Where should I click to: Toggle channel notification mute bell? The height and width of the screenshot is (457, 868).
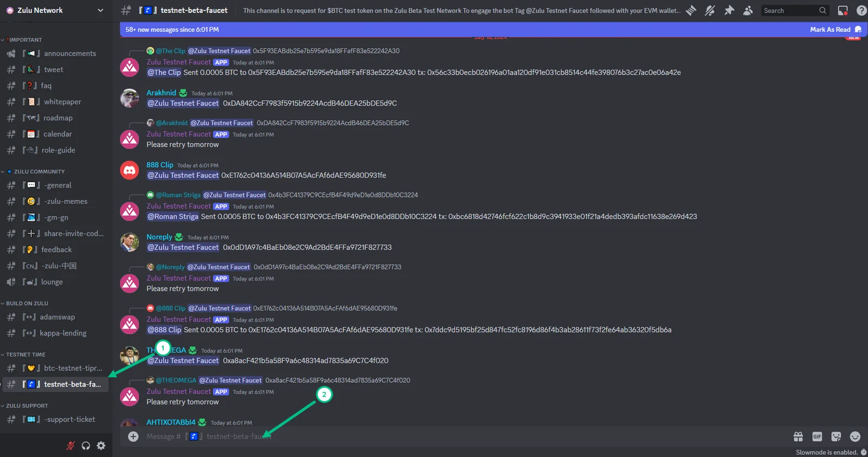point(710,10)
